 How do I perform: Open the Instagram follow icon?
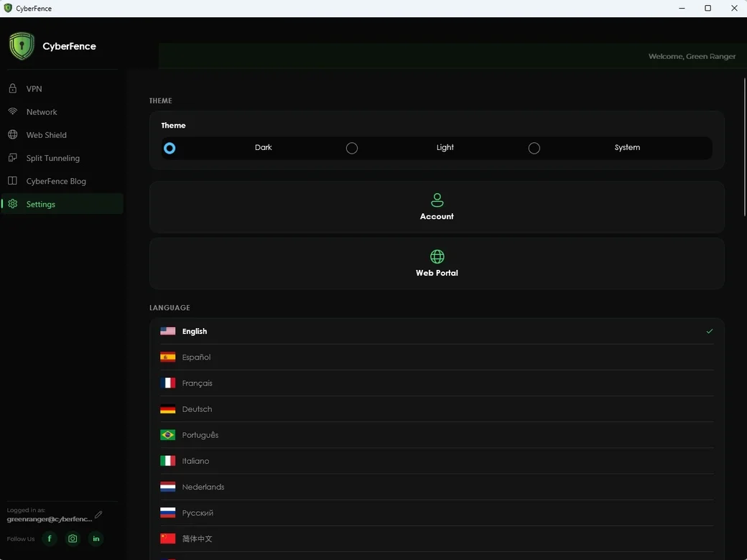(x=73, y=538)
